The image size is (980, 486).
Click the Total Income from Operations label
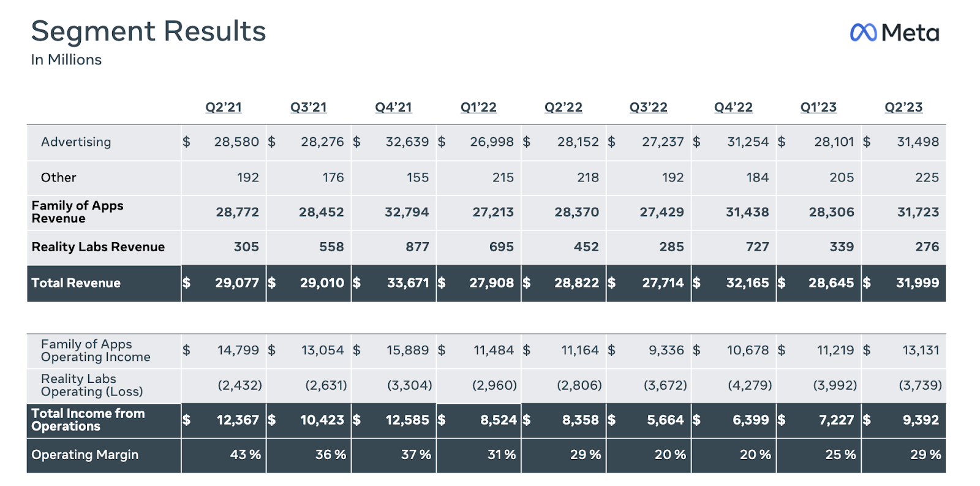pos(88,420)
